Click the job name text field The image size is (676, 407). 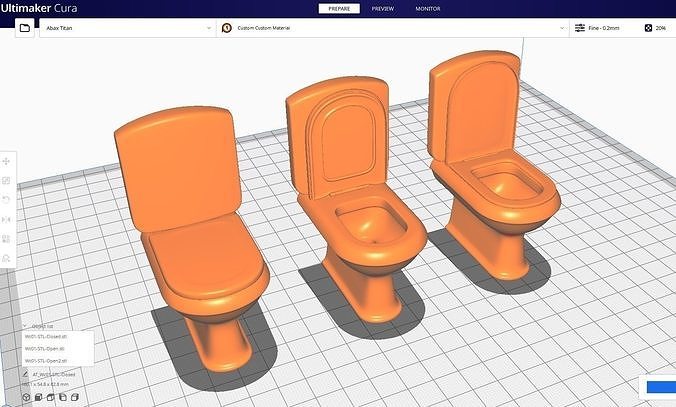click(54, 374)
